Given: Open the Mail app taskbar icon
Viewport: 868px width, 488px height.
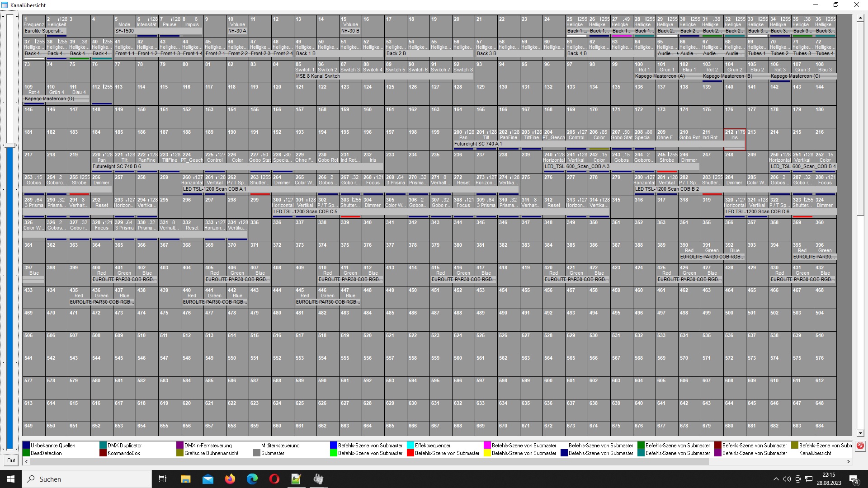Looking at the screenshot, I should [208, 479].
